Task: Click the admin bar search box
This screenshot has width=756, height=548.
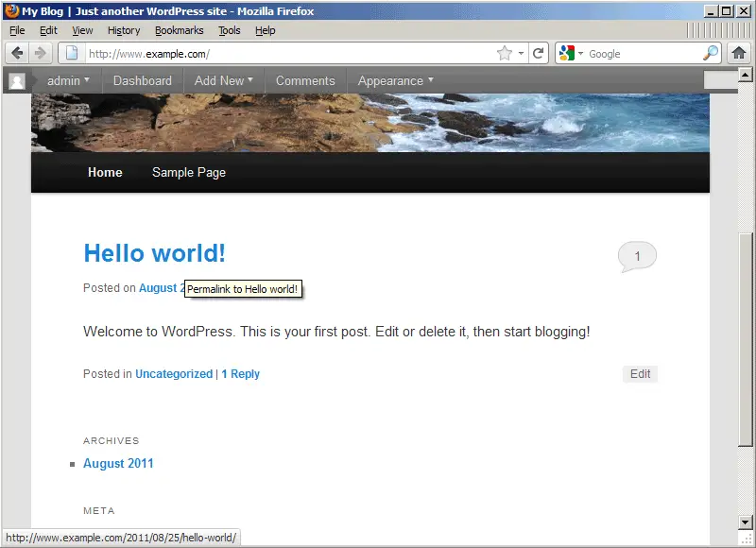Action: (x=720, y=80)
